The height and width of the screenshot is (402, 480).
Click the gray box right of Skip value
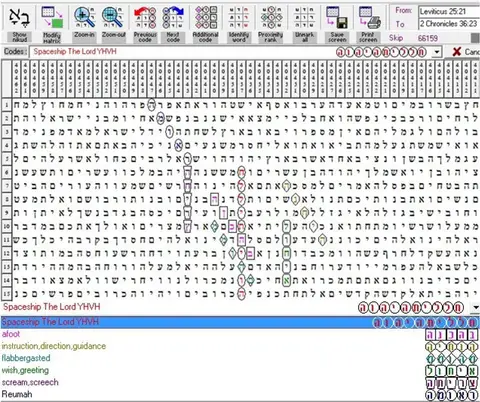[x=475, y=38]
